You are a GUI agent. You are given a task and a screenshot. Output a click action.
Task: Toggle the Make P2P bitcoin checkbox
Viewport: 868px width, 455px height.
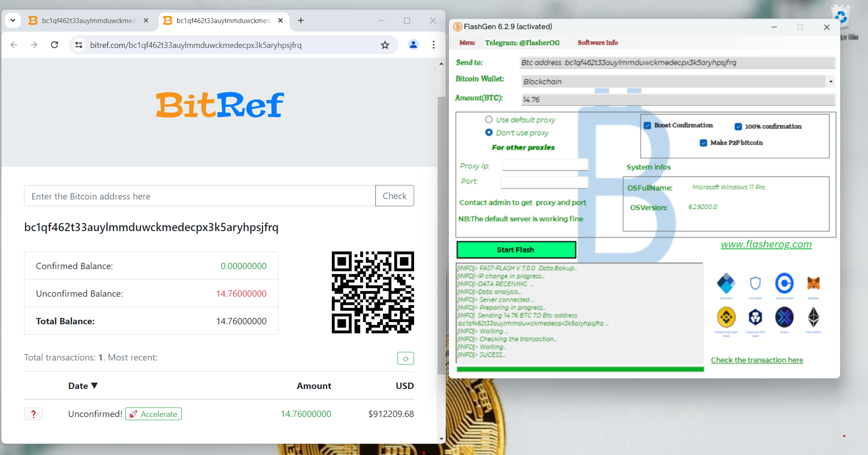click(x=703, y=143)
